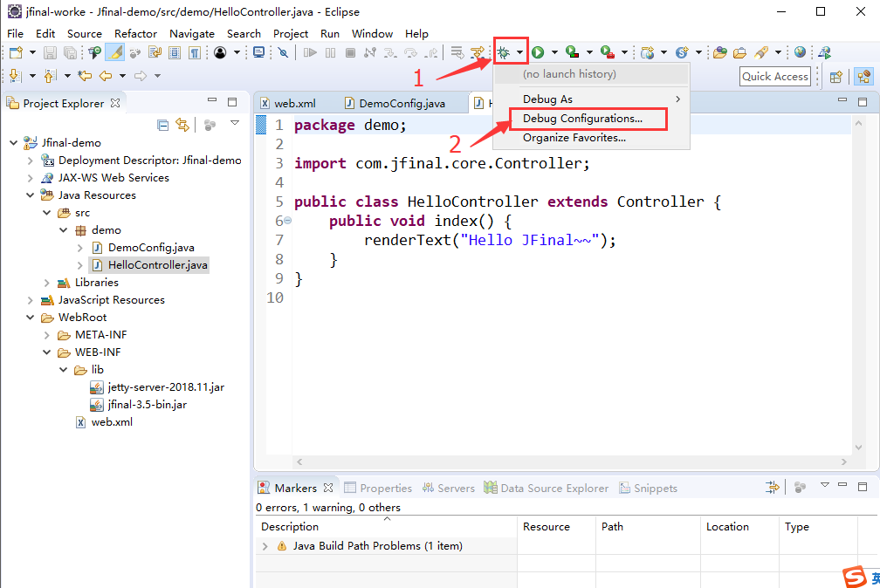Viewport: 880px width, 588px height.
Task: Toggle Skip All Breakpoints button
Action: pyautogui.click(x=284, y=52)
